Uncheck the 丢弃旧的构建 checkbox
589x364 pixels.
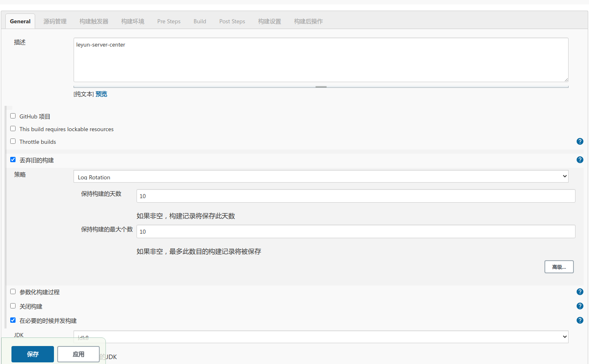(13, 160)
